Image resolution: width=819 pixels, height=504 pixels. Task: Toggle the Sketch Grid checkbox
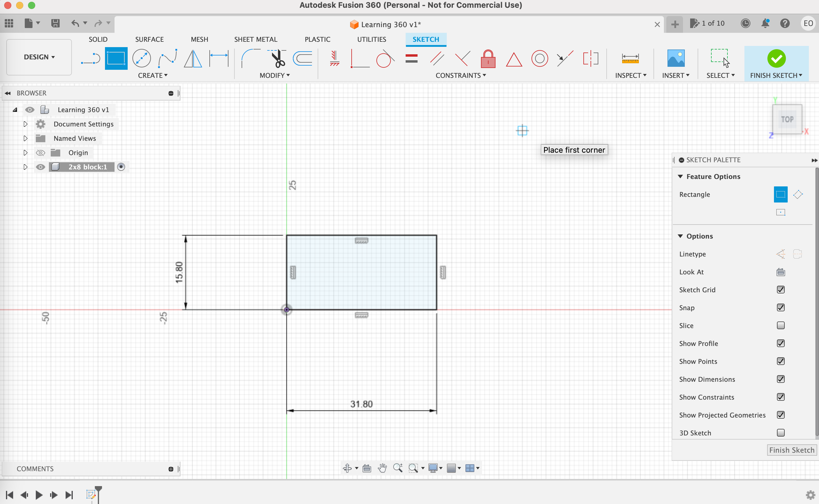[x=780, y=290]
